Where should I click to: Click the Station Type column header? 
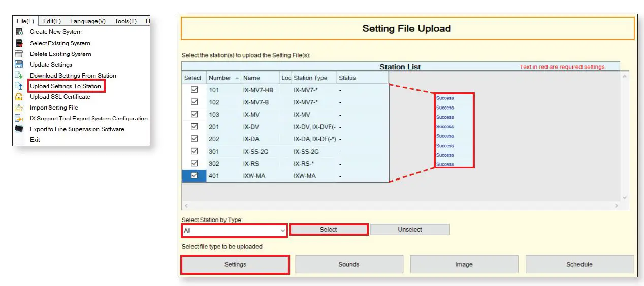coord(314,78)
